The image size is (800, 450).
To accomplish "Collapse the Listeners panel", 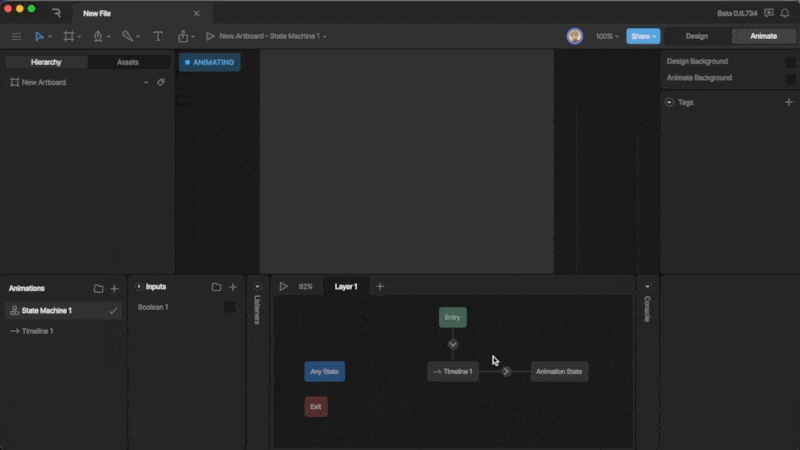I will point(258,287).
